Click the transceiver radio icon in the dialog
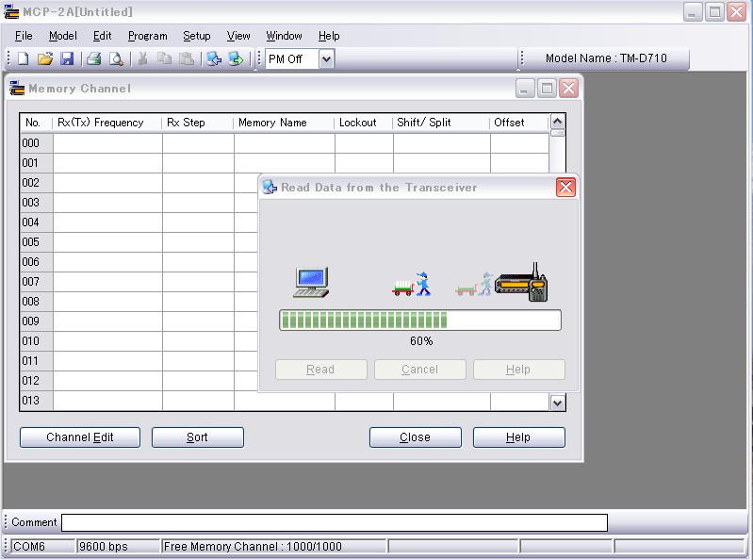This screenshot has height=560, width=753. tap(521, 283)
